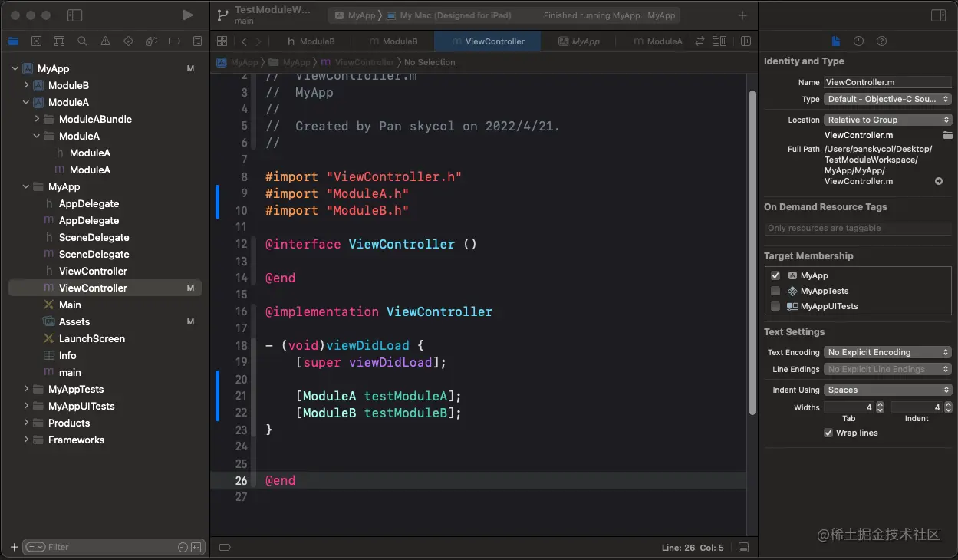
Task: Open the Location Relative to Group dropdown
Action: coord(888,120)
